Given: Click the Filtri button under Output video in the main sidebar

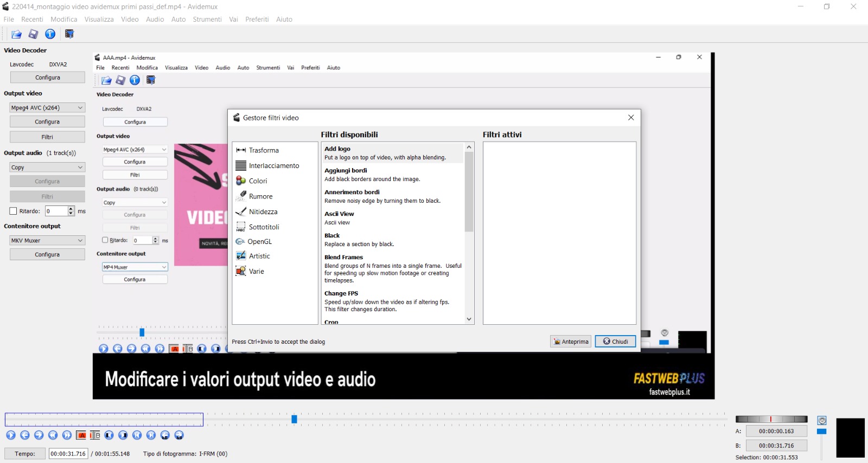Looking at the screenshot, I should pos(47,137).
